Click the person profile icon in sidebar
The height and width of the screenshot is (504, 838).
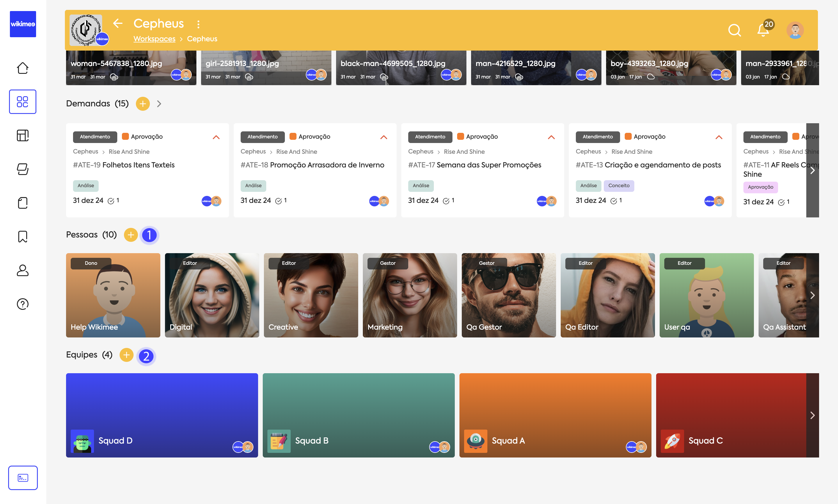[22, 270]
